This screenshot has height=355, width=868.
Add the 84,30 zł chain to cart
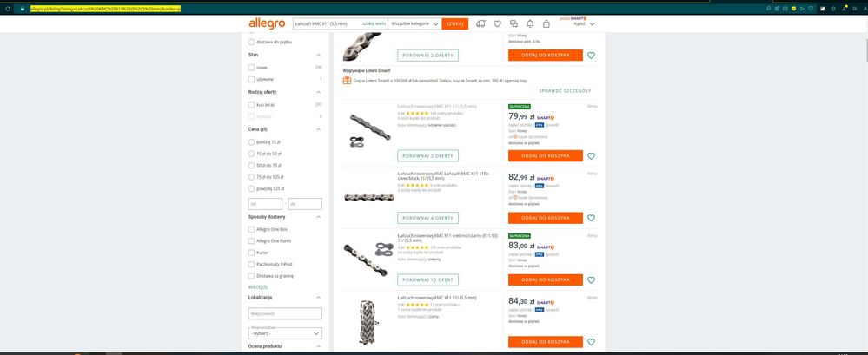coord(546,342)
